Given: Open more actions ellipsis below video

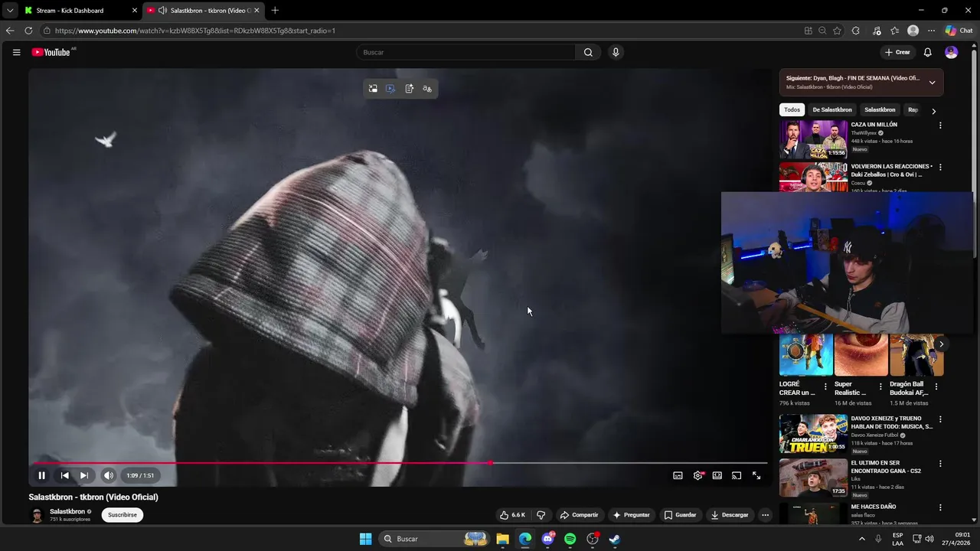Looking at the screenshot, I should point(765,515).
